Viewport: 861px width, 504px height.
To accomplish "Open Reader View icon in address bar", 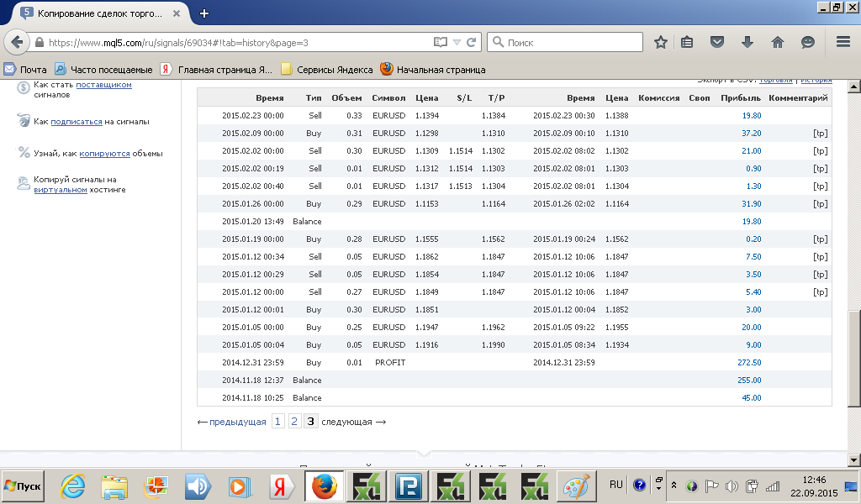I will coord(440,42).
